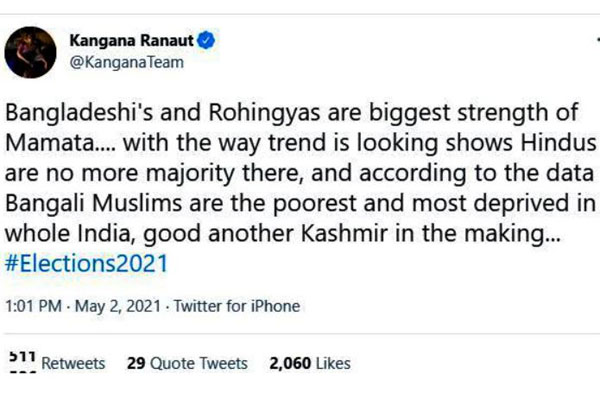
Task: Click the word Mamata in the tweet
Action: [50, 143]
